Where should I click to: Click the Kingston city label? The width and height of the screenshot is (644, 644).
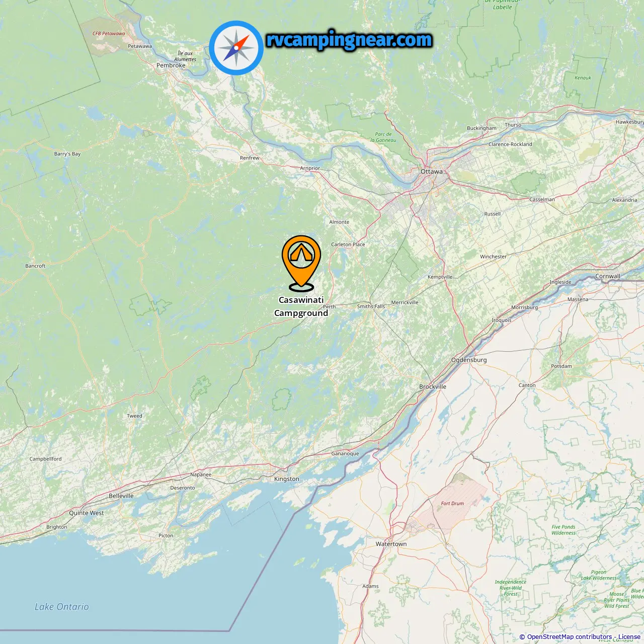[287, 479]
